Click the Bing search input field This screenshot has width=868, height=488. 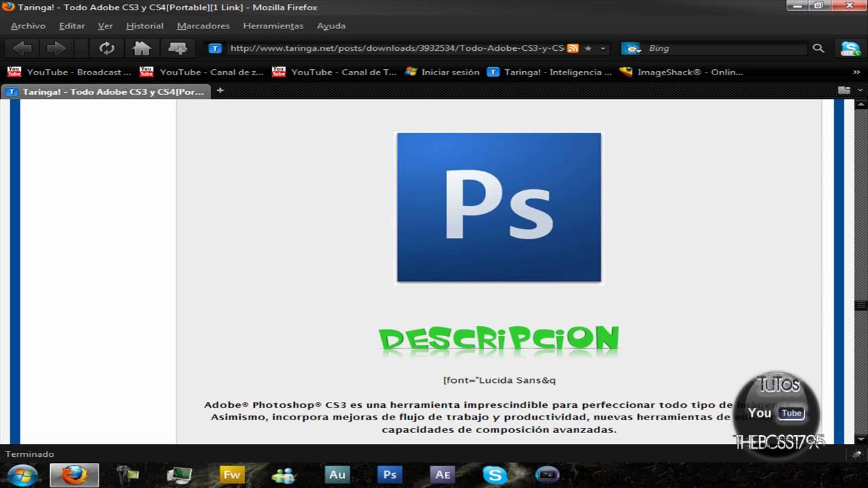click(x=726, y=48)
